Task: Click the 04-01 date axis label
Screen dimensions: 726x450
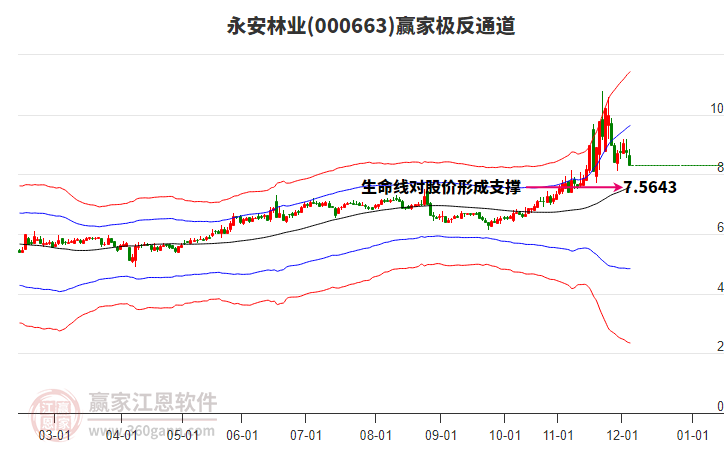Action: [121, 435]
